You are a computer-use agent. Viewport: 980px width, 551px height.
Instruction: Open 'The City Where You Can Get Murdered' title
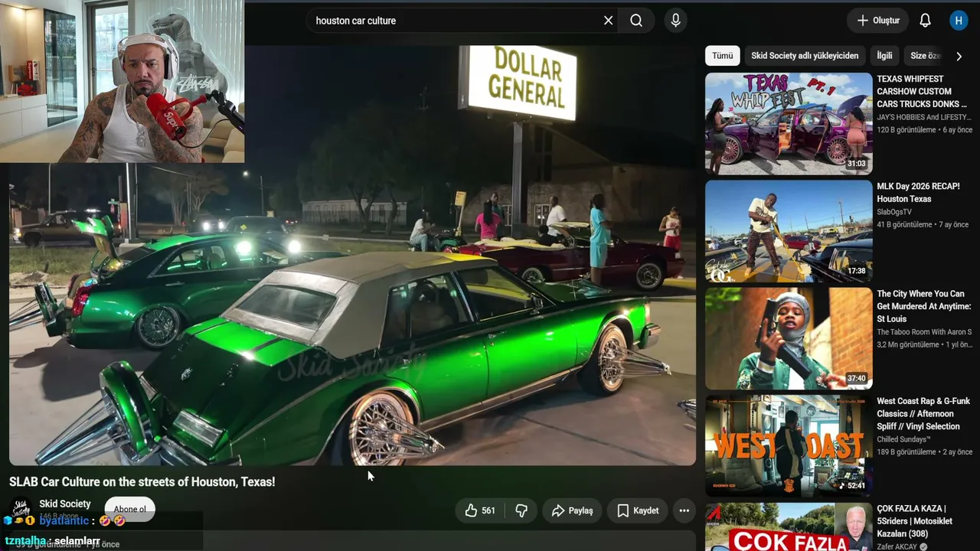(x=923, y=306)
